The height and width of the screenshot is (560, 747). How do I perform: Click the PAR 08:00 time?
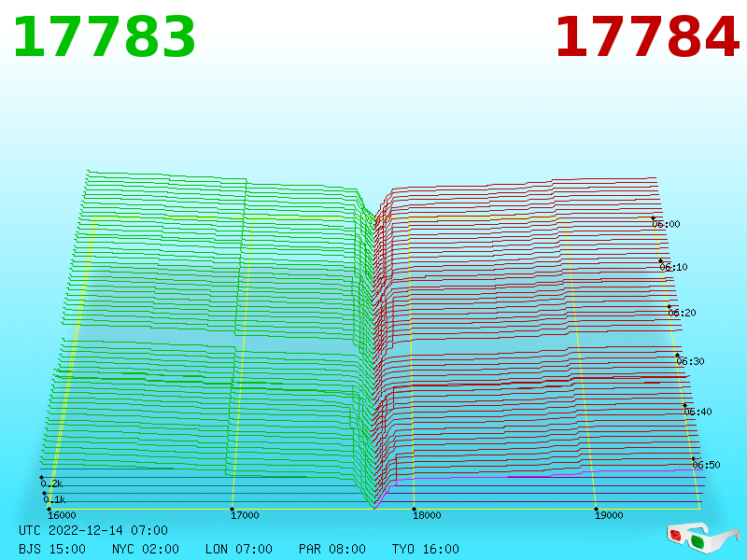332,549
